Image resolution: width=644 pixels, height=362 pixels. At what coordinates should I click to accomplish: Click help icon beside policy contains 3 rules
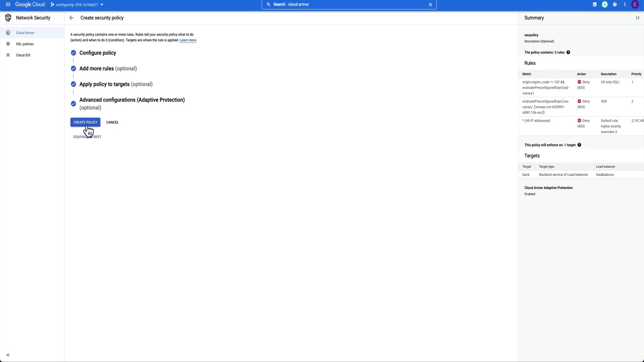coord(568,52)
